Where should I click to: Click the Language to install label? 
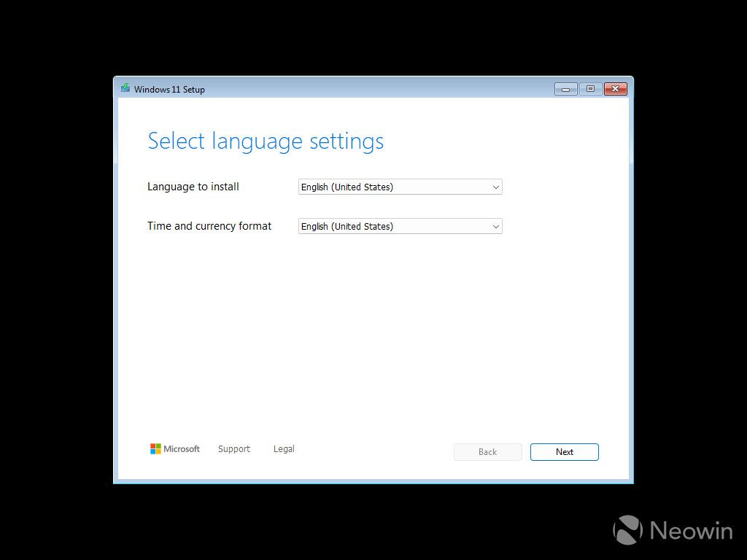point(193,187)
